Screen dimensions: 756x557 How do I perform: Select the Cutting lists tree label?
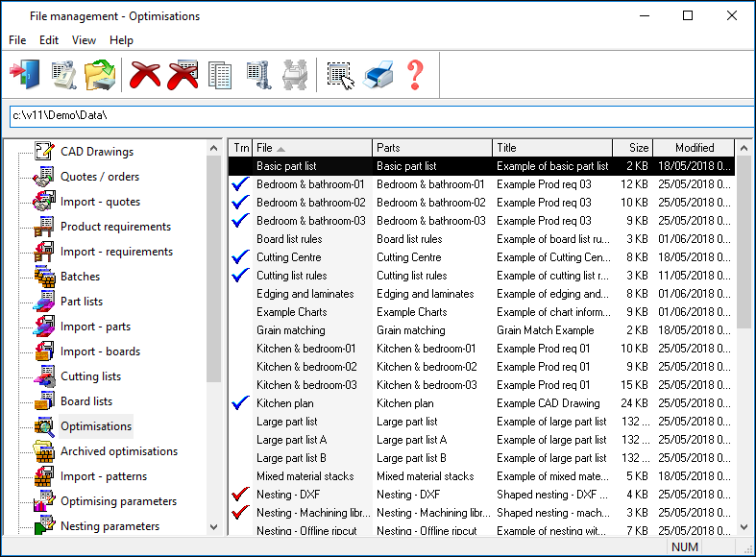pos(90,376)
